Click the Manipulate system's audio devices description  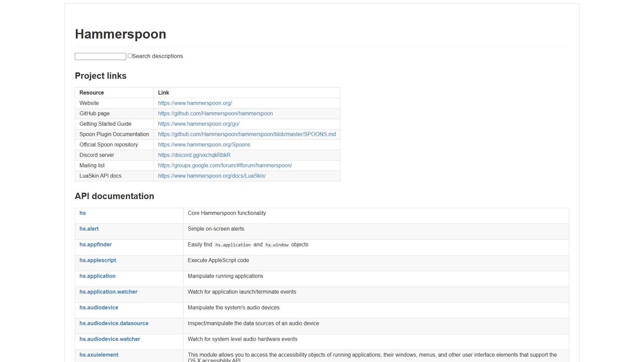point(233,308)
